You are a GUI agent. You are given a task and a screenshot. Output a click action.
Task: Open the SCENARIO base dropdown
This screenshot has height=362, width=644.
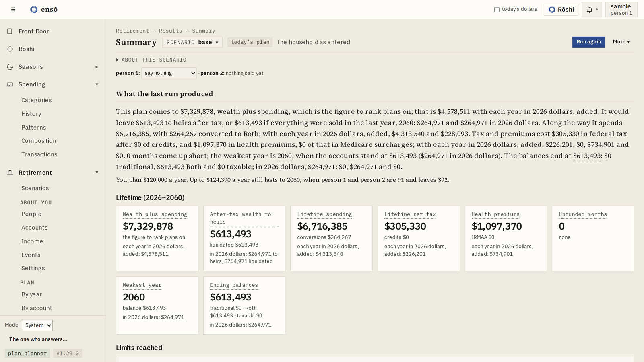(192, 42)
